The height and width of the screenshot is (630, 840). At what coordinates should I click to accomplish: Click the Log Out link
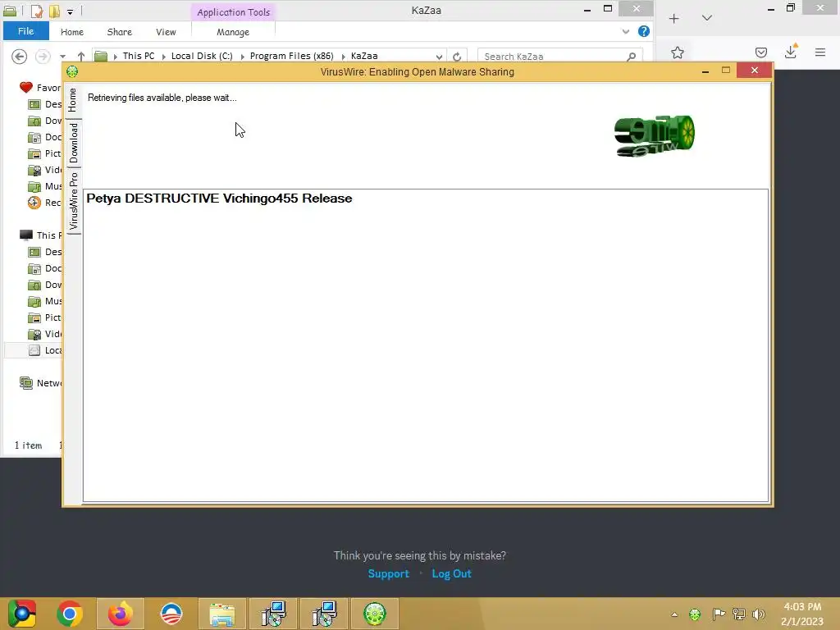pos(452,573)
